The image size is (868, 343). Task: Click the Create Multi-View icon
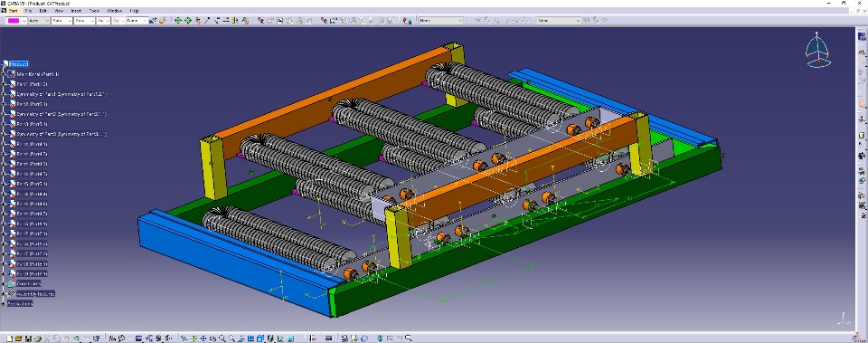coord(250,338)
